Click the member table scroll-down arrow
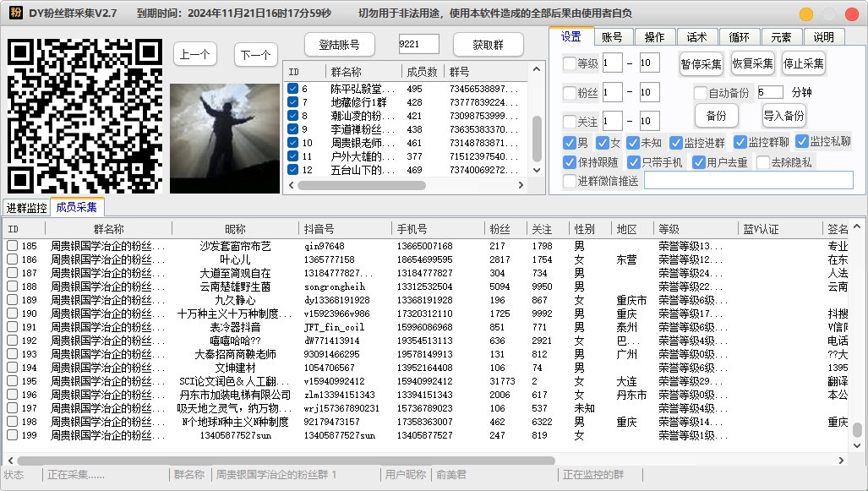 [857, 445]
